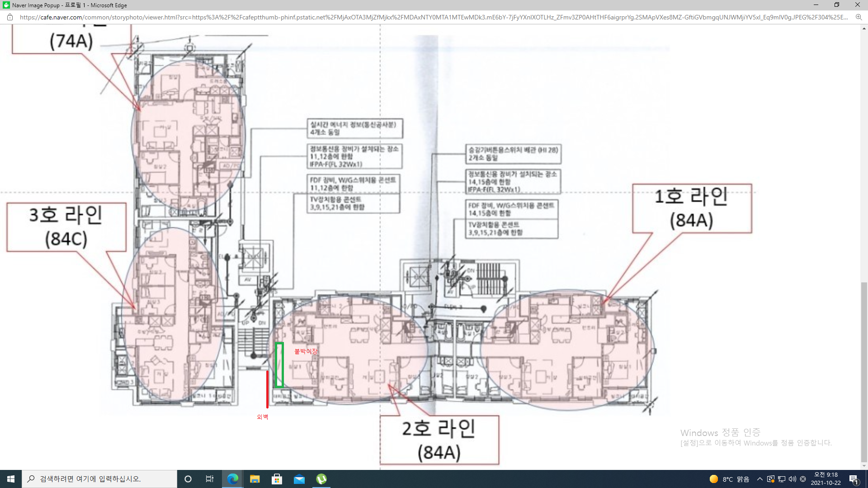
Task: Open the green uTorrent taskbar icon
Action: click(321, 479)
